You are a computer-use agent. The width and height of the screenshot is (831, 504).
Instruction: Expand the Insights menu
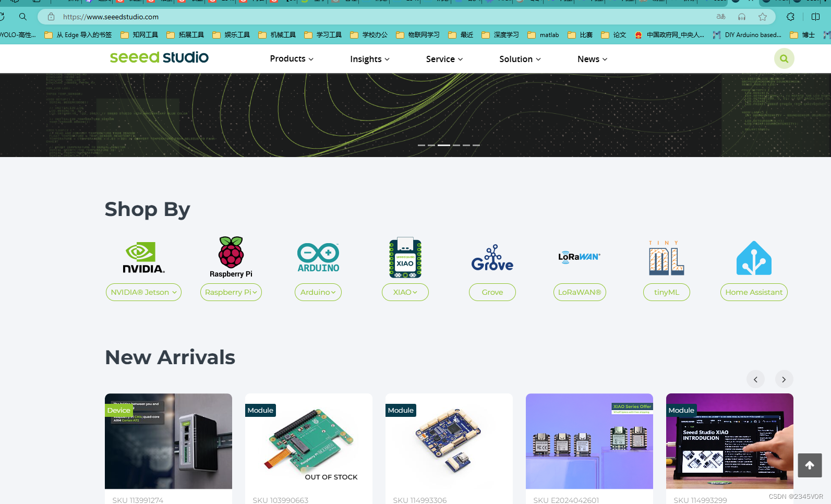(x=370, y=59)
